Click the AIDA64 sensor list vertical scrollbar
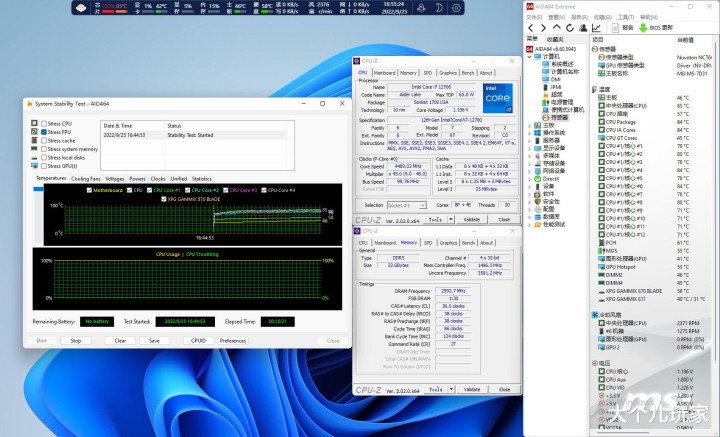The image size is (720, 437). [715, 202]
